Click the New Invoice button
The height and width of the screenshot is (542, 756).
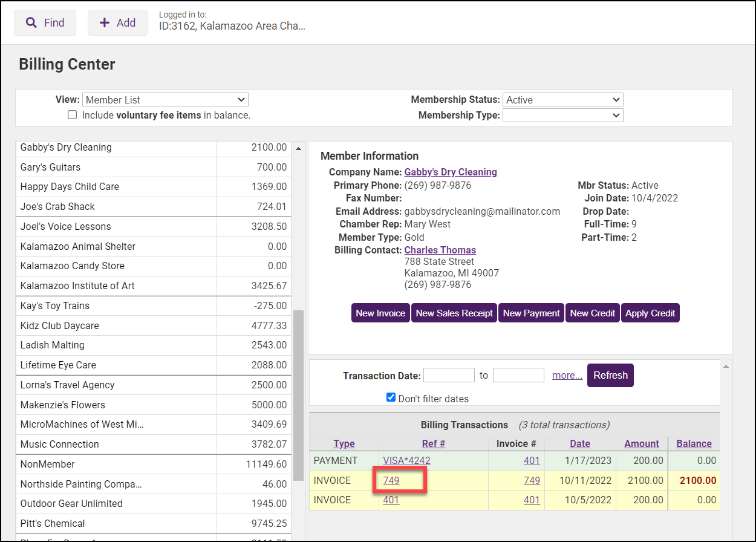click(x=380, y=313)
